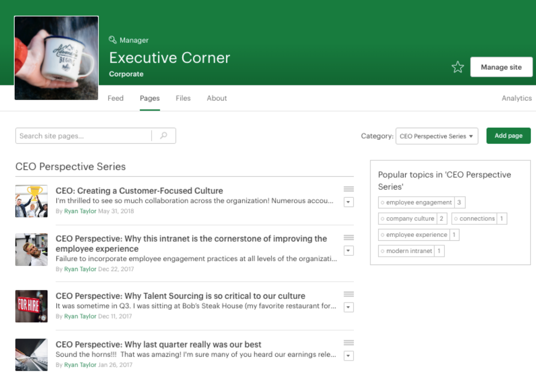Switch to the Files tab
Screen dimensions: 536x392
click(x=183, y=98)
